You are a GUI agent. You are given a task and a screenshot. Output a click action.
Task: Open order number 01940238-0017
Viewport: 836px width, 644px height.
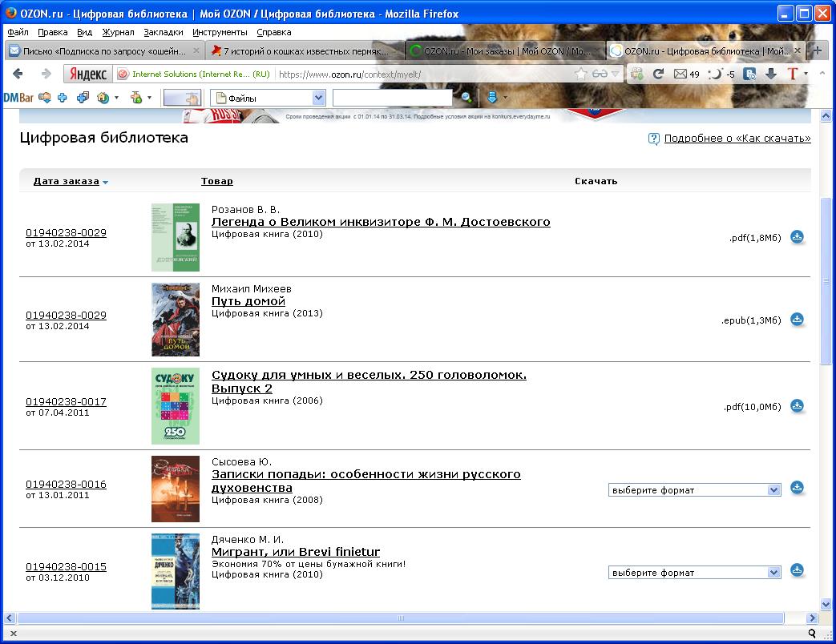click(66, 401)
